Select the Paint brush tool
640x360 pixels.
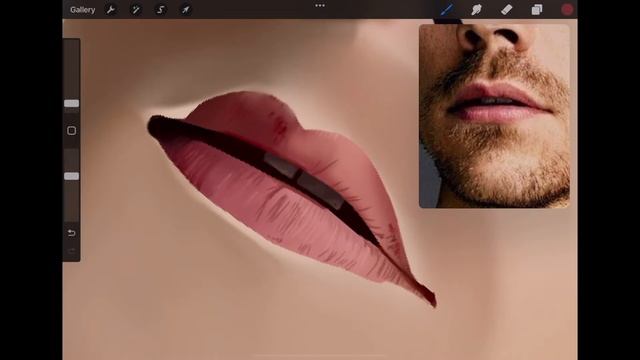point(447,9)
